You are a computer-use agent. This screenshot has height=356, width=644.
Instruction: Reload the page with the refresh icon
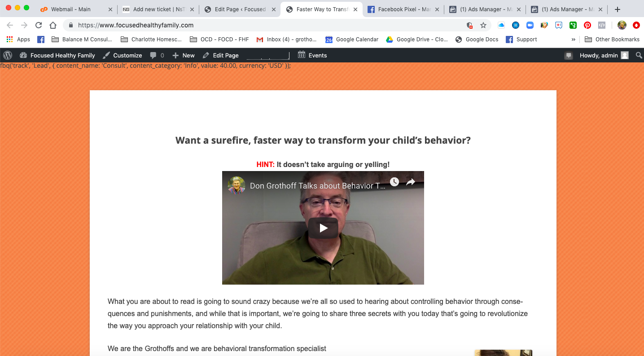39,26
